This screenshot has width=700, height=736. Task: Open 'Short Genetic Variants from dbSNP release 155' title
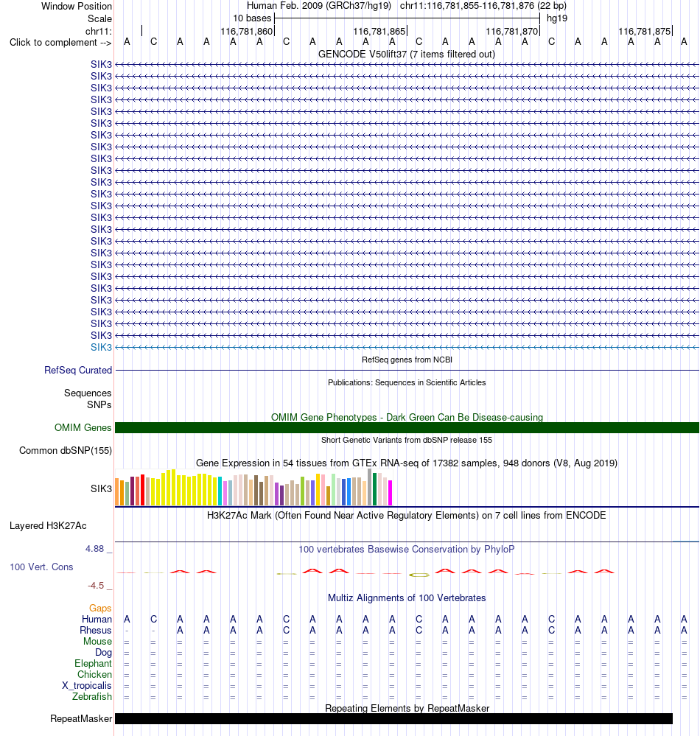[407, 440]
